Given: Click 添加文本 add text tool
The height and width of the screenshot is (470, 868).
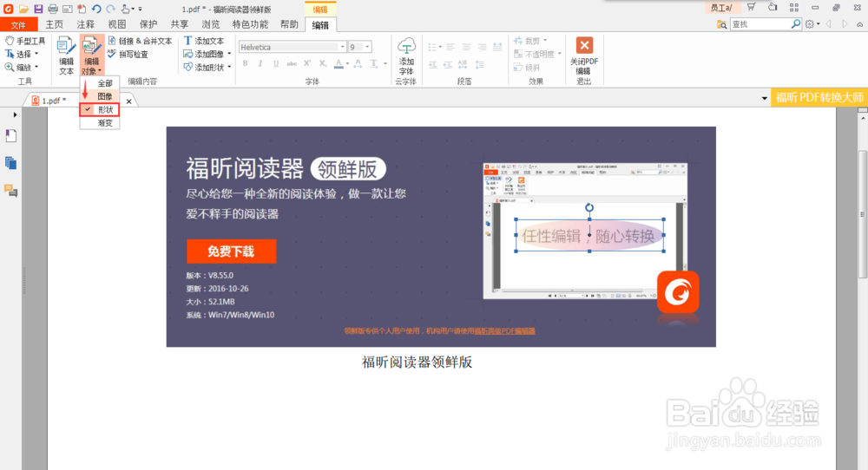Looking at the screenshot, I should click(204, 41).
